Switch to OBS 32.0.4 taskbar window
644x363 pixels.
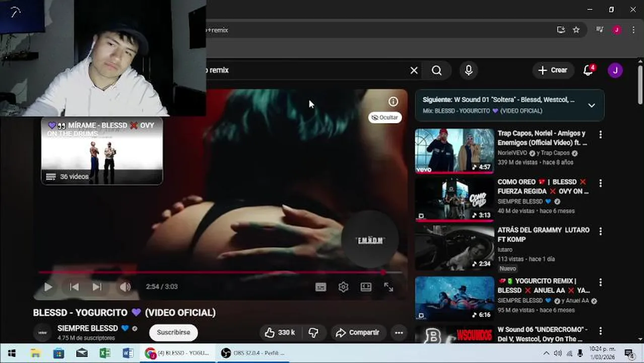point(253,353)
